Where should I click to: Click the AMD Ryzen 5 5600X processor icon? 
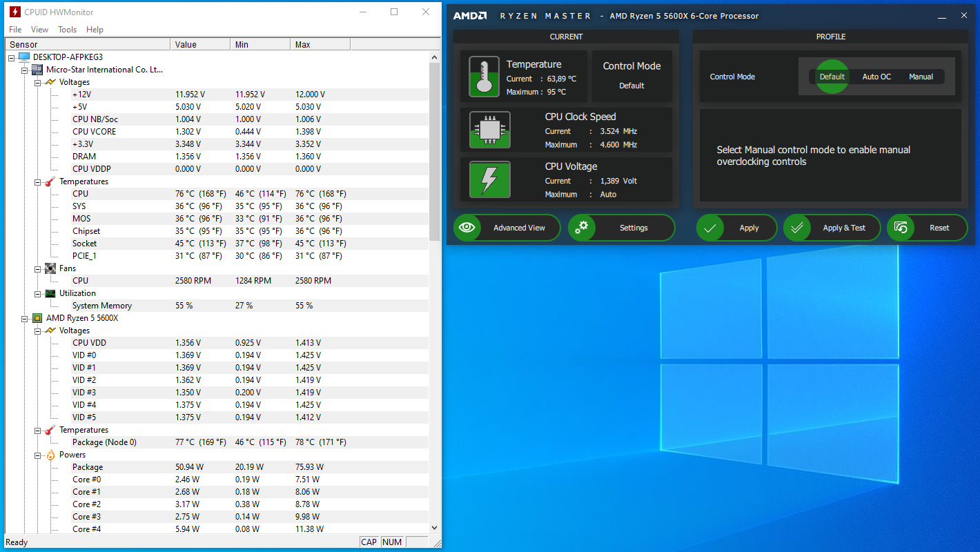(37, 318)
